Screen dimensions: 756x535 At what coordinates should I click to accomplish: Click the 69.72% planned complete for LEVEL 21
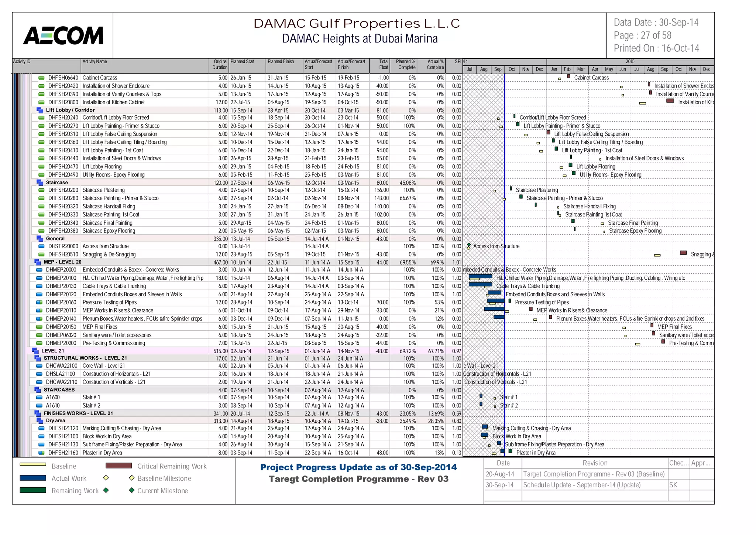(x=408, y=351)
